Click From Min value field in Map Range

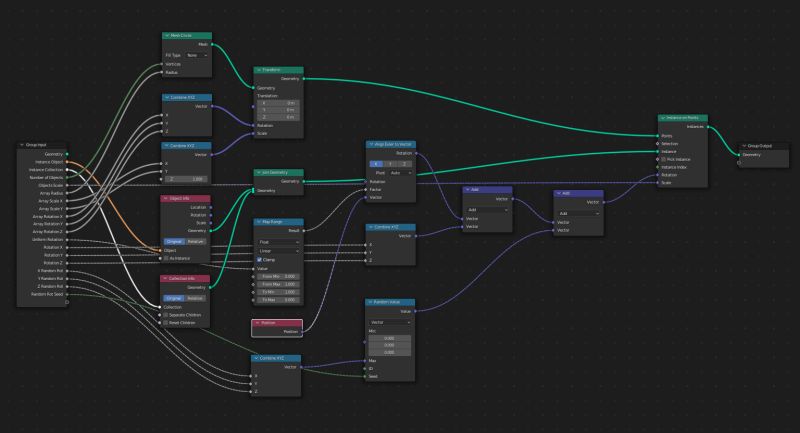[279, 276]
